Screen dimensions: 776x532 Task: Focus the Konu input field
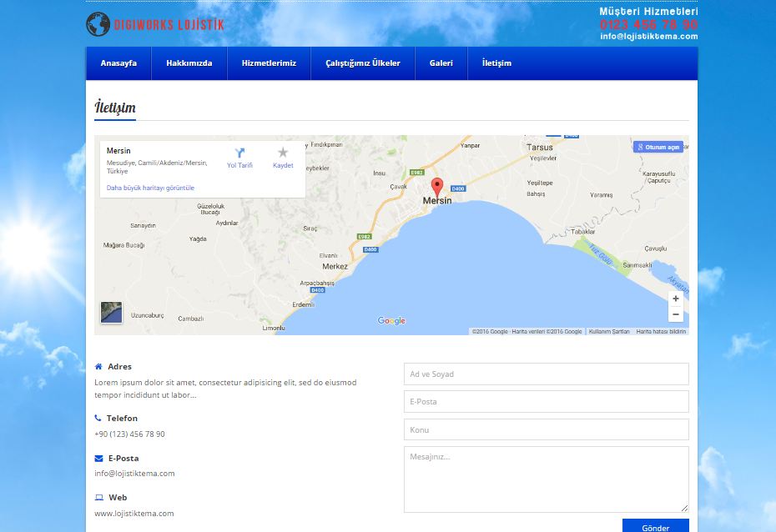click(x=547, y=429)
